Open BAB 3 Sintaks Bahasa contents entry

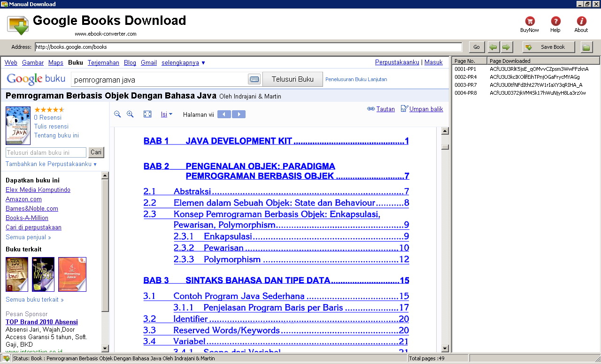pyautogui.click(x=276, y=281)
